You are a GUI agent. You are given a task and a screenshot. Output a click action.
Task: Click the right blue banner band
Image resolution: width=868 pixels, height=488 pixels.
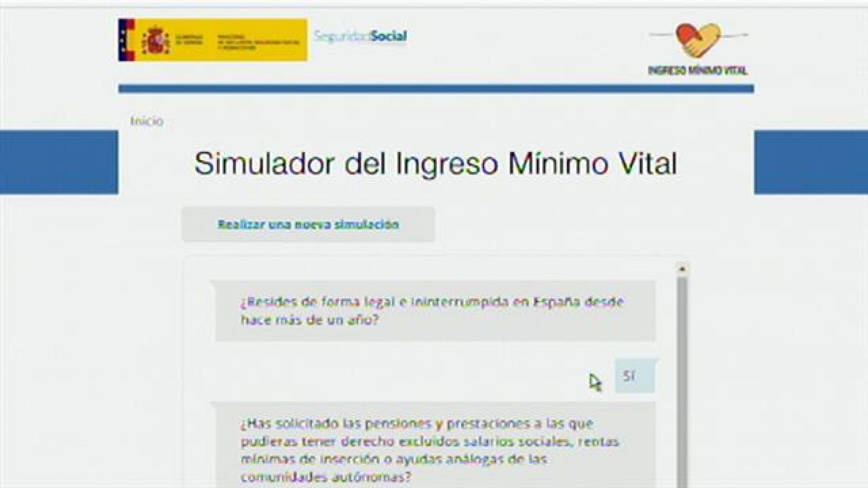click(x=810, y=162)
